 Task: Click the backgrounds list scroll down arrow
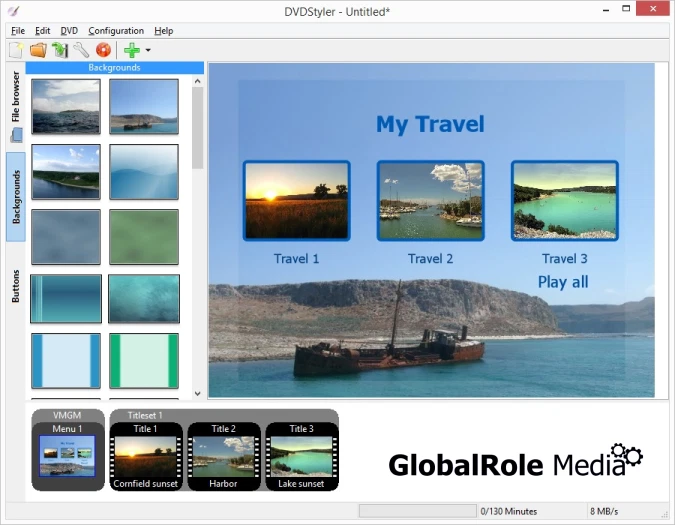coord(197,393)
